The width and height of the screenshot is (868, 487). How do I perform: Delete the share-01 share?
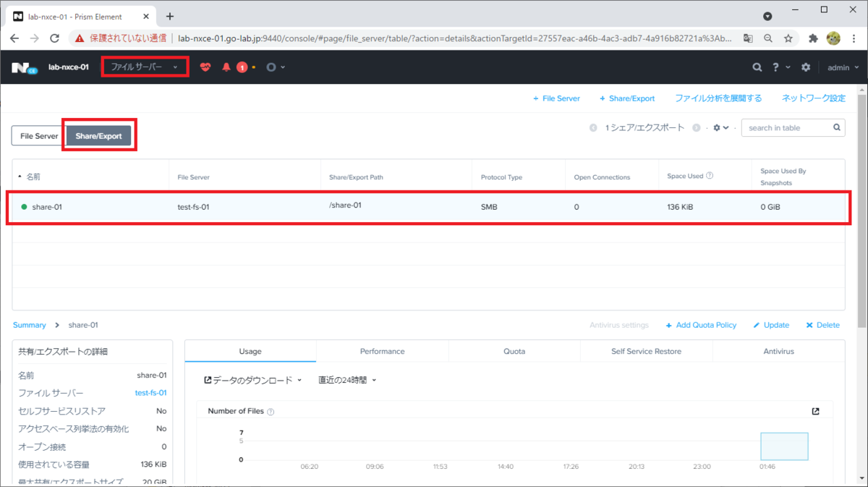tap(823, 325)
